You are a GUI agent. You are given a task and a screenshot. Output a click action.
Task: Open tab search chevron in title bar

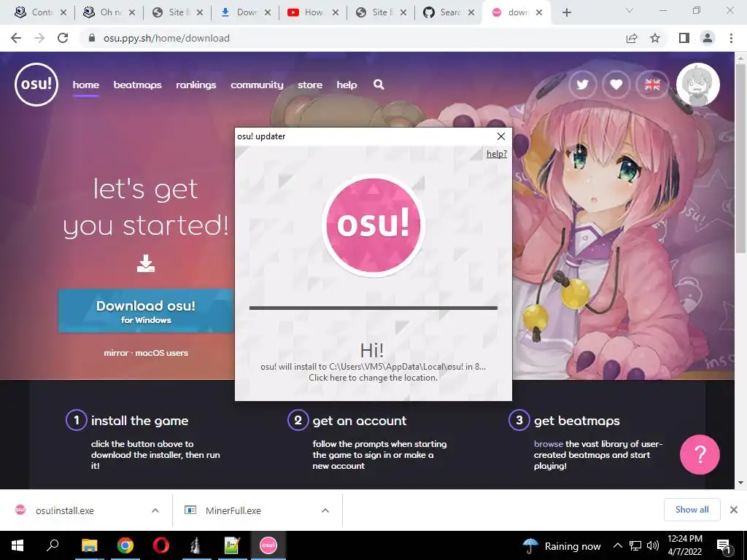[630, 10]
